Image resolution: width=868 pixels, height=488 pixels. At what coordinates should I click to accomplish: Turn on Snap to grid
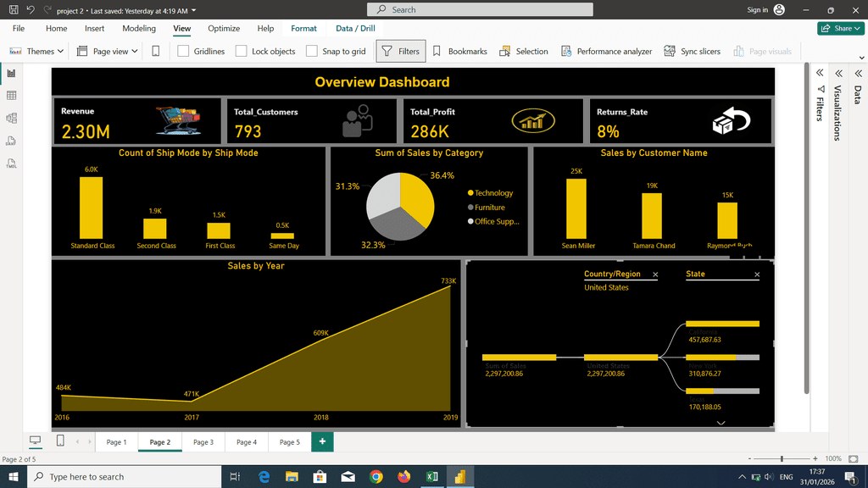312,51
